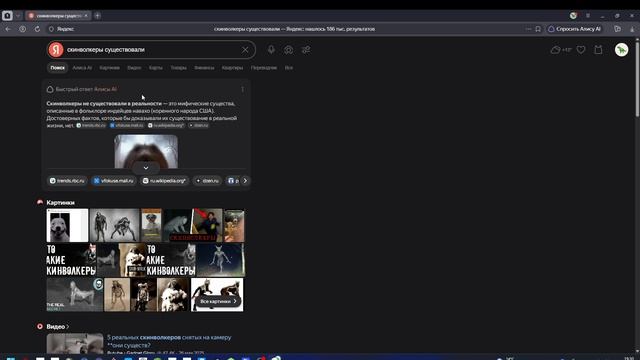Click the search input field
Image resolution: width=640 pixels, height=360 pixels.
[152, 50]
